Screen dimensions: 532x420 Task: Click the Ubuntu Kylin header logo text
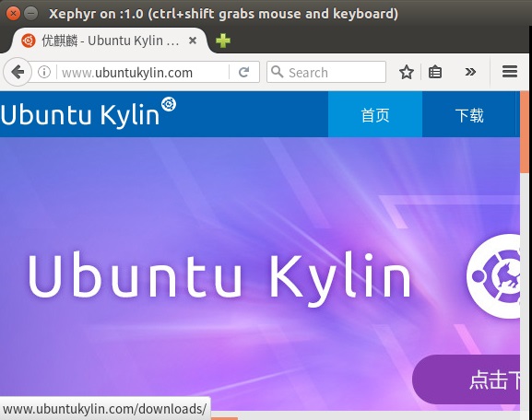(80, 115)
